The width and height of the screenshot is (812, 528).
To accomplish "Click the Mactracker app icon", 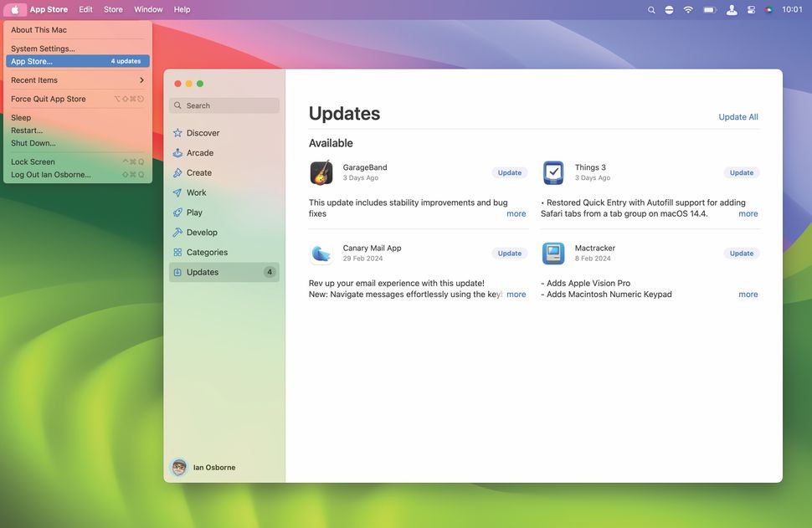I will coord(553,254).
